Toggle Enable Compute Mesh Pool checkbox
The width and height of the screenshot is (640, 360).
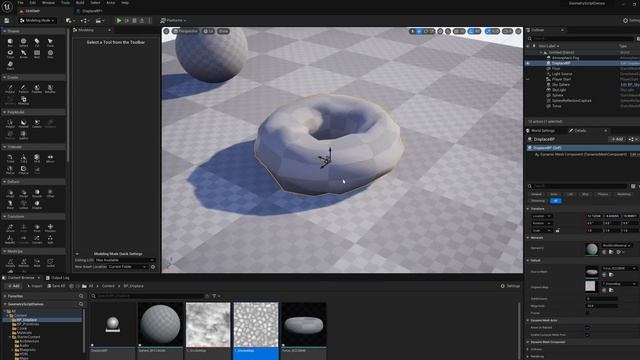tap(587, 335)
